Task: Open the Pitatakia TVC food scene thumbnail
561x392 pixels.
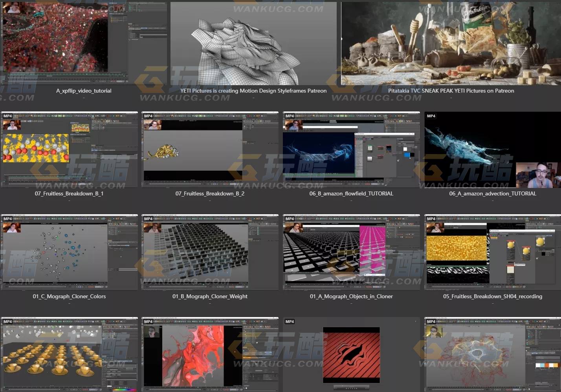Action: click(451, 43)
